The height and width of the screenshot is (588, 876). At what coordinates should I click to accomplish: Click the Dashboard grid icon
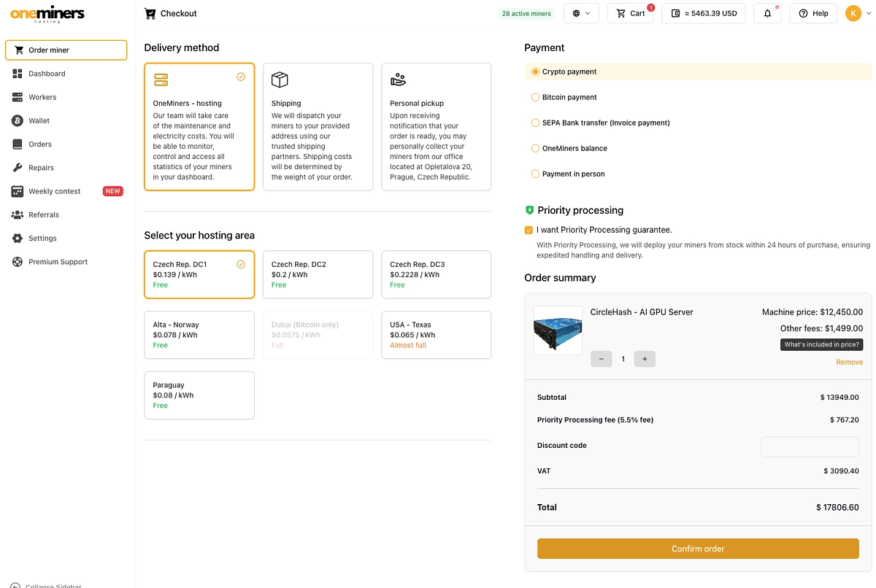[x=18, y=74]
